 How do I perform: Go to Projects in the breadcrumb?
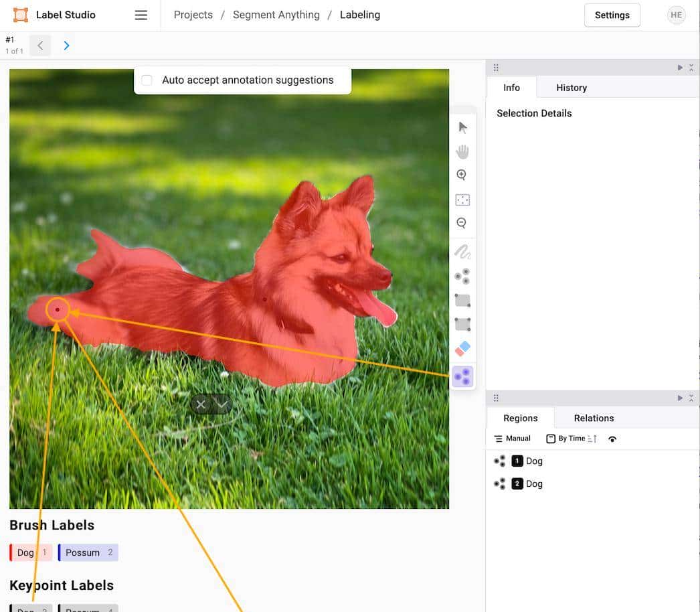(193, 15)
